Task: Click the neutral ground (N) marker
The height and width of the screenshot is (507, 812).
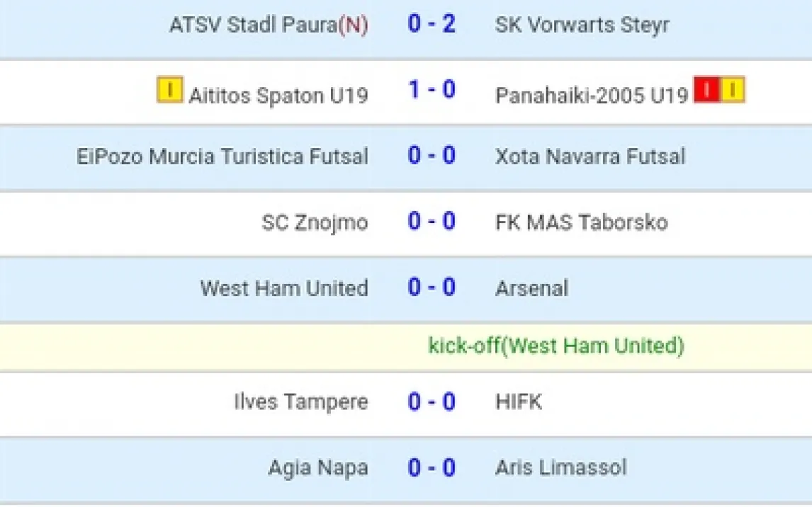Action: [x=353, y=25]
